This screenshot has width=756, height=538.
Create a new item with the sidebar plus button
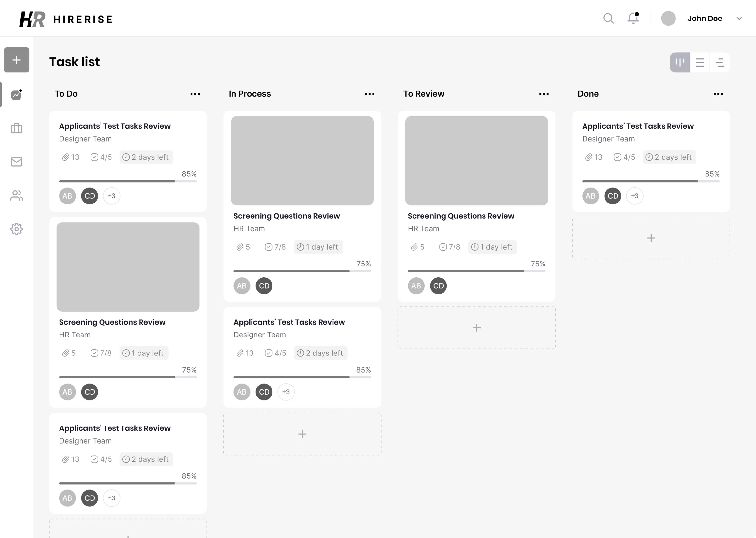tap(16, 60)
